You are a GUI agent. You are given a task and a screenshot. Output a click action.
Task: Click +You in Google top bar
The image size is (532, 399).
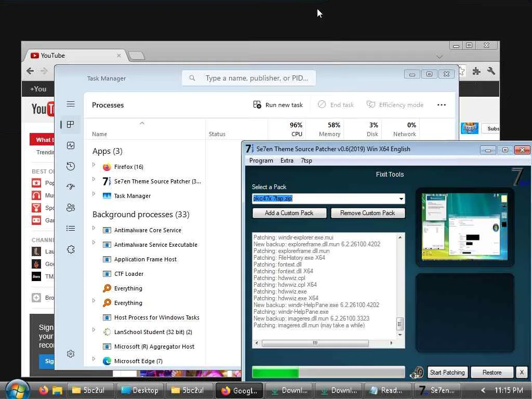pyautogui.click(x=38, y=89)
